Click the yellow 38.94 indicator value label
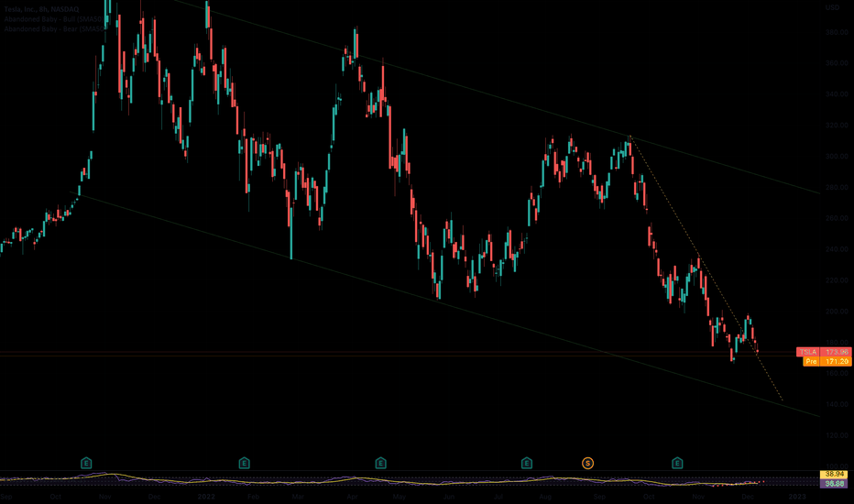Screen dimensions: 854x504 point(834,475)
